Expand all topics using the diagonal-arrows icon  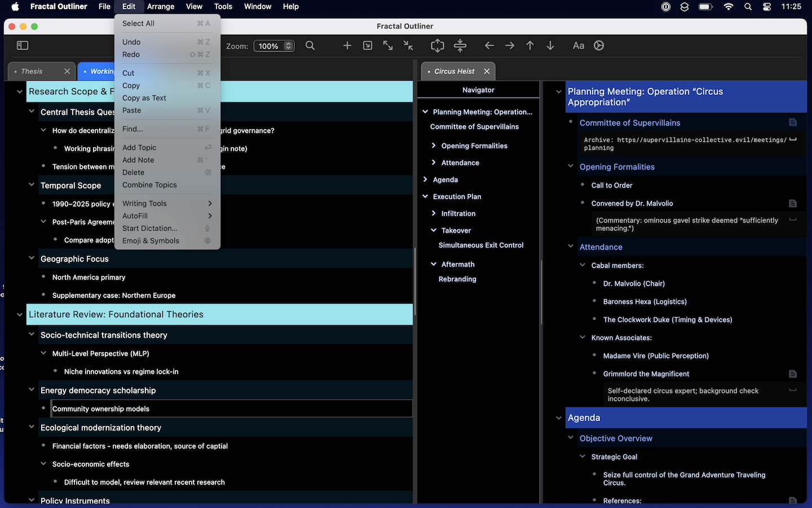coord(387,45)
